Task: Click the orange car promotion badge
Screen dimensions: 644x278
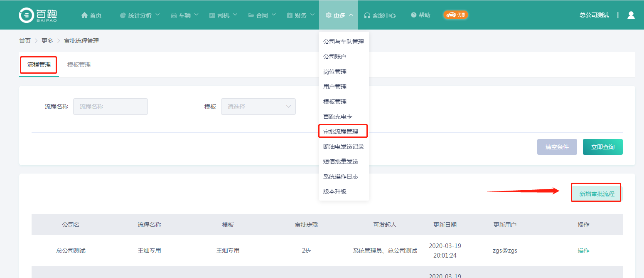Action: (x=455, y=15)
